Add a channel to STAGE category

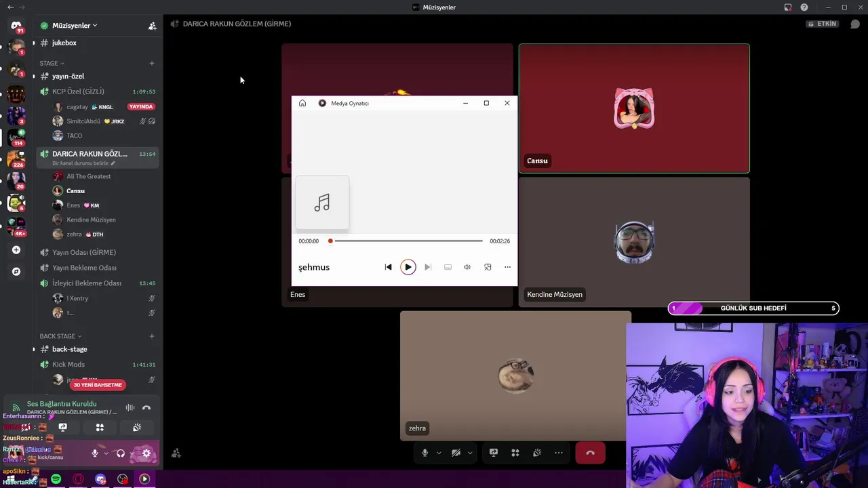point(152,63)
